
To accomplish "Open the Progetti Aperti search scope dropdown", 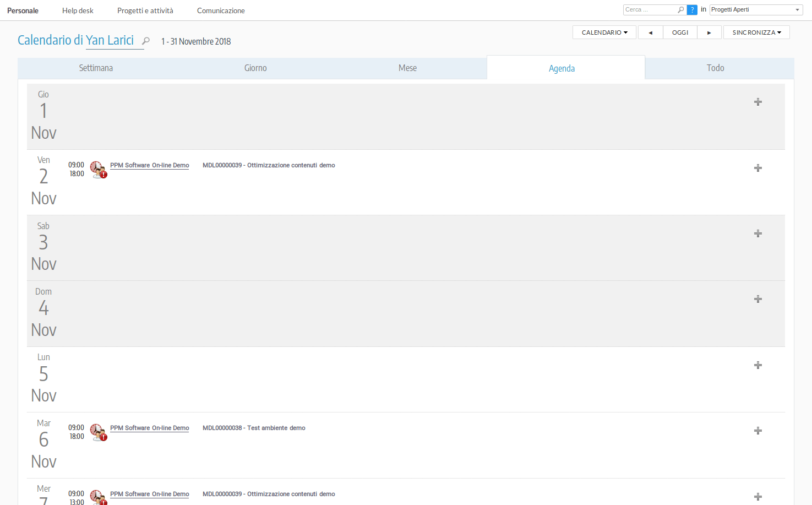I will pyautogui.click(x=756, y=10).
